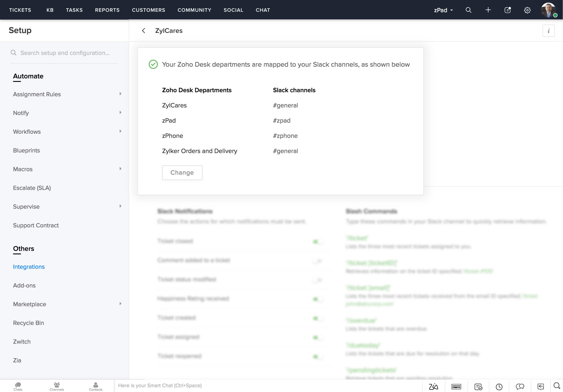563x392 pixels.
Task: Switch to the Social tab
Action: (234, 10)
